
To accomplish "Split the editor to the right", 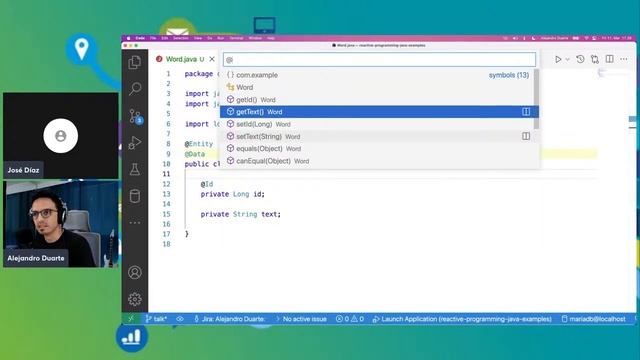I will 609,59.
